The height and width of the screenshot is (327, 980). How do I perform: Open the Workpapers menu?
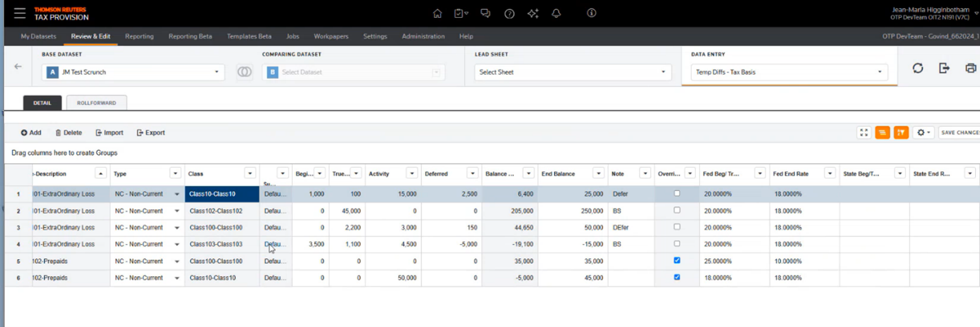coord(330,36)
